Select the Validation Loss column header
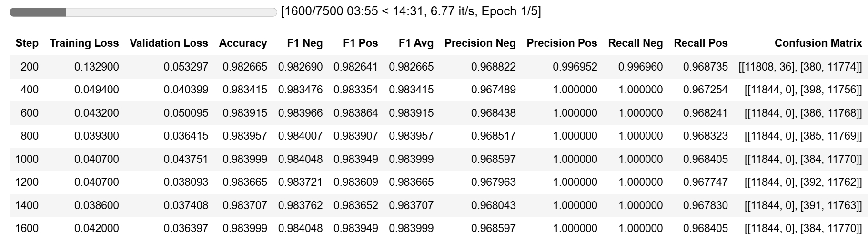 169,43
